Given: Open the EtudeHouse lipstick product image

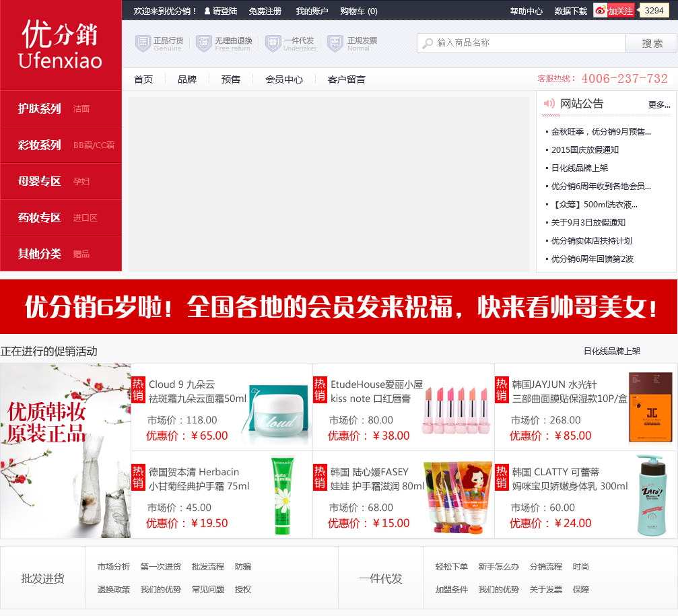Looking at the screenshot, I should (456, 411).
